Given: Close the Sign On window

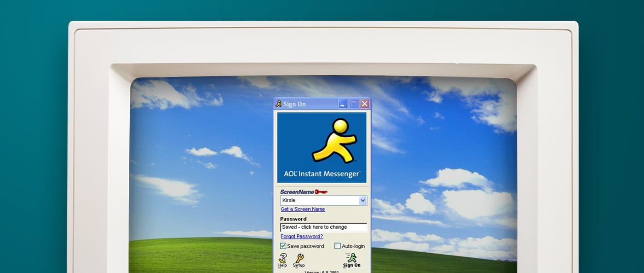Looking at the screenshot, I should [x=365, y=104].
